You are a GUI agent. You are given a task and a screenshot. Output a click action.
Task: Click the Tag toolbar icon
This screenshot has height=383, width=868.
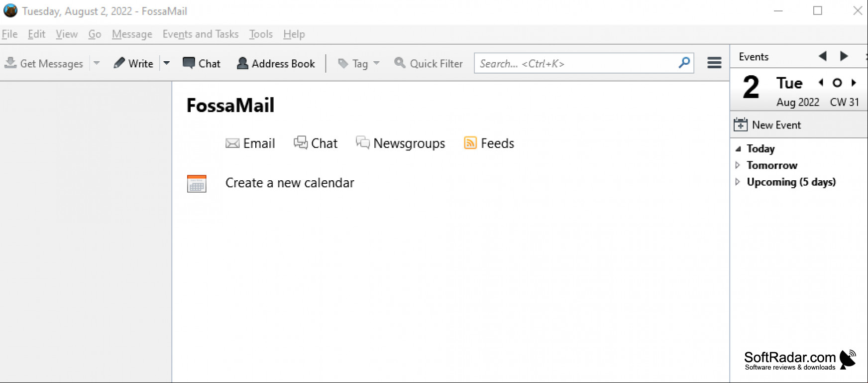pyautogui.click(x=343, y=63)
